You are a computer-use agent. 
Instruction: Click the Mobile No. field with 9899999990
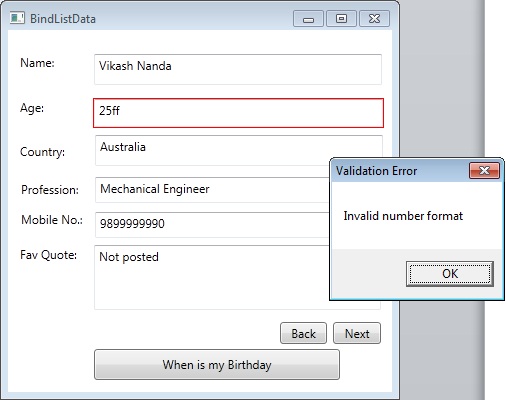212,225
